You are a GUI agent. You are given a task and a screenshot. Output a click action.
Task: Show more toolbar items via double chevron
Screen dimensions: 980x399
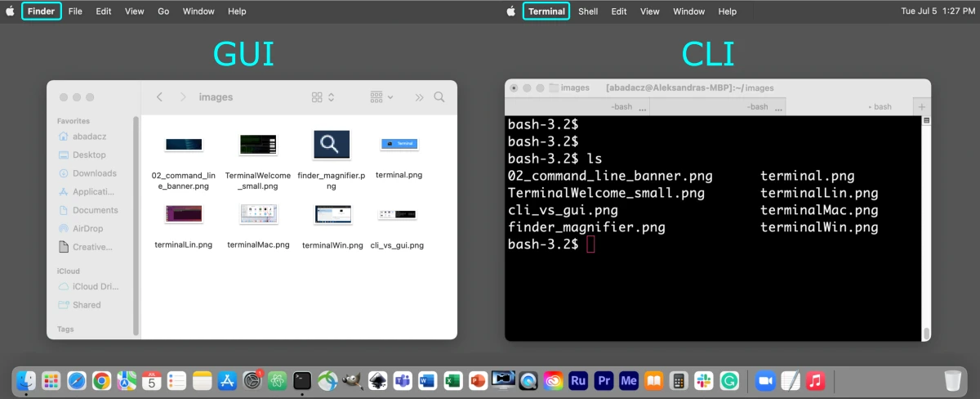419,97
